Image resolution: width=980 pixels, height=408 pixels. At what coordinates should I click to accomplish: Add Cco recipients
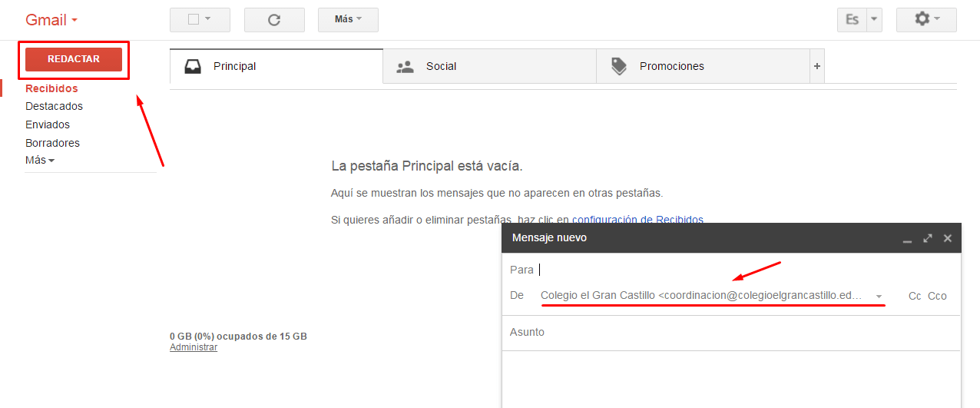(937, 296)
